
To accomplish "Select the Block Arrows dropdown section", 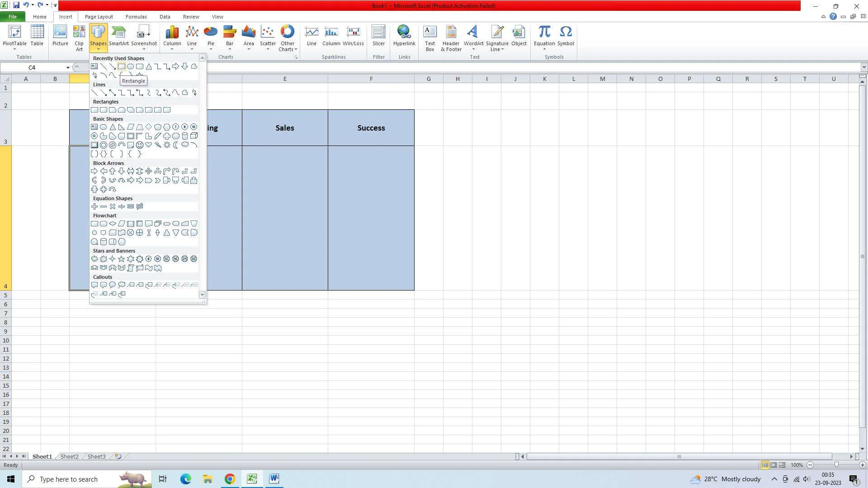I will click(108, 163).
